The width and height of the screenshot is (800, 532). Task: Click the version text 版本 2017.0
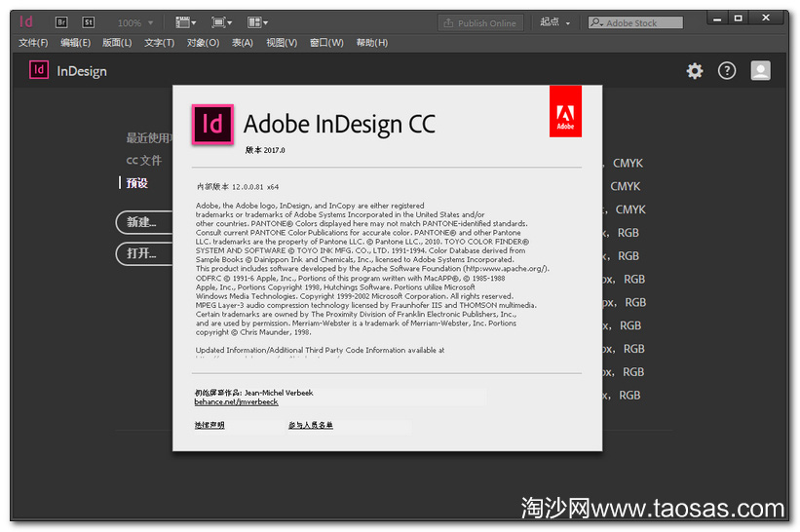(x=265, y=150)
